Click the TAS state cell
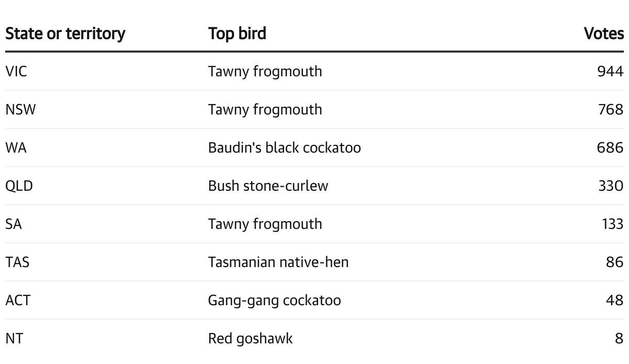Viewport: 629px width, 364px height. [x=18, y=262]
